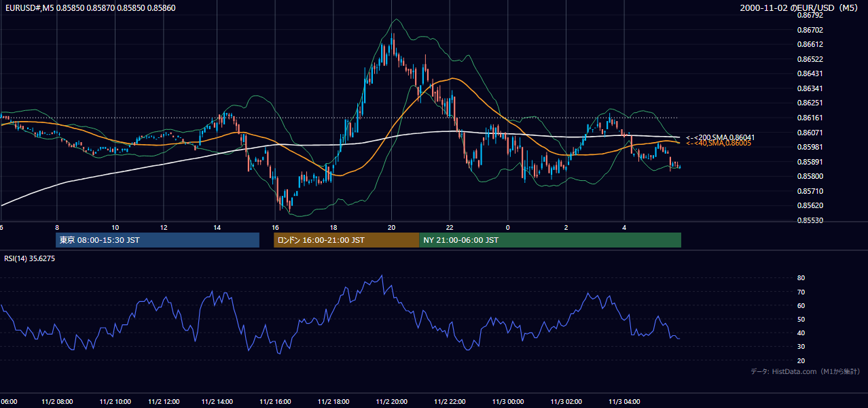
Task: Click price axis value 0.86341
Action: pos(810,88)
